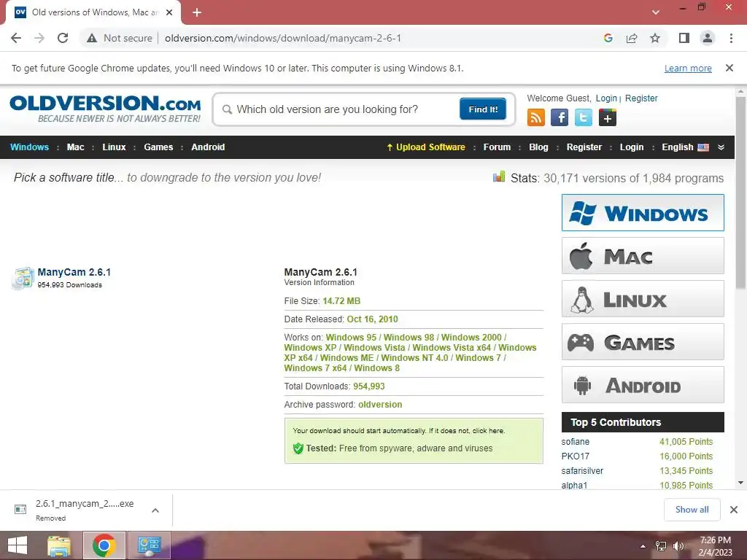Click the Login link beside Welcome Guest
The width and height of the screenshot is (747, 560).
point(606,98)
